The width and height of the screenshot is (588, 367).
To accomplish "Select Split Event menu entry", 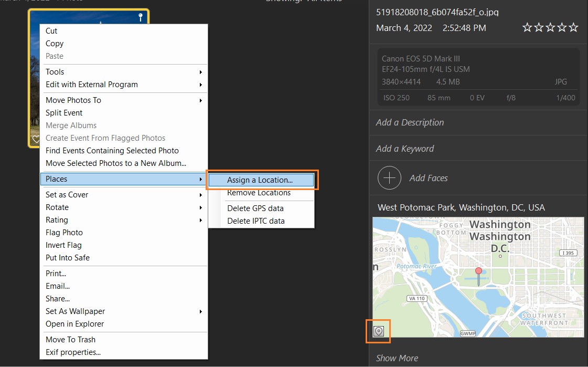I will point(124,113).
